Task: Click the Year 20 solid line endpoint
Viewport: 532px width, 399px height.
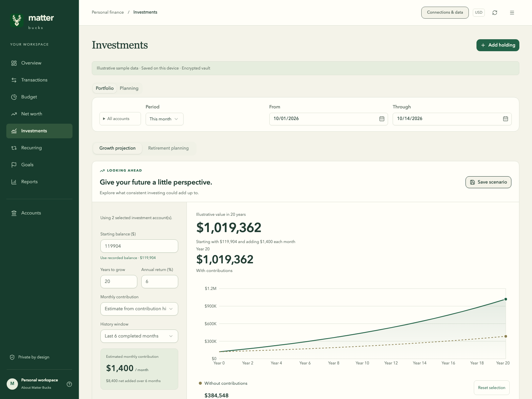Action: pos(506,299)
